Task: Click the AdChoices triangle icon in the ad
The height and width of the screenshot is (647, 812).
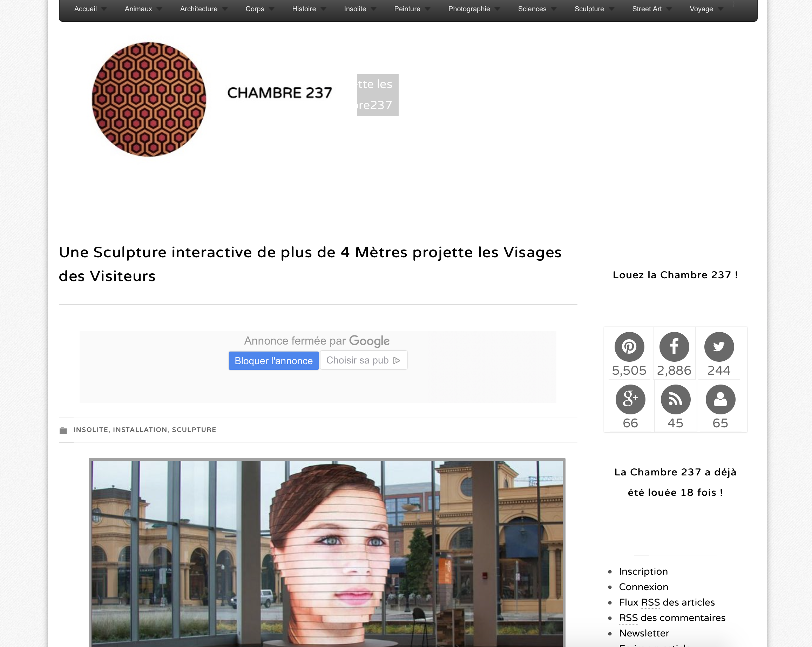Action: coord(396,361)
